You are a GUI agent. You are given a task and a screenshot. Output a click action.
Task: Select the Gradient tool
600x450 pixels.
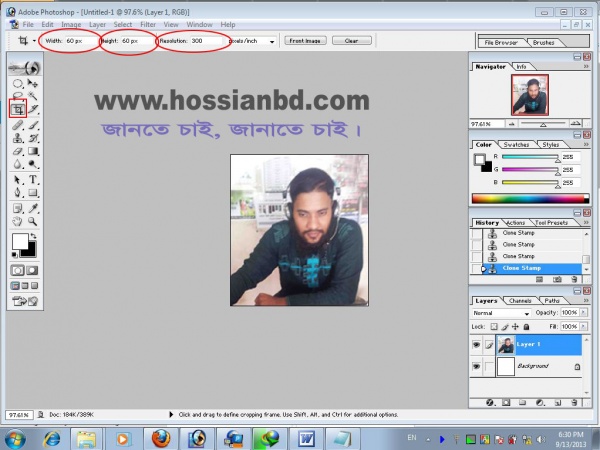33,151
